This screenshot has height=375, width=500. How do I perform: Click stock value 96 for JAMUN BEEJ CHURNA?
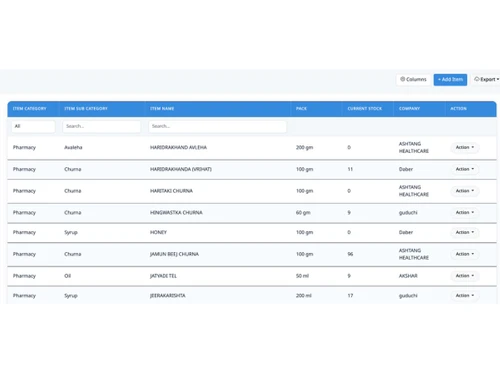pyautogui.click(x=350, y=254)
